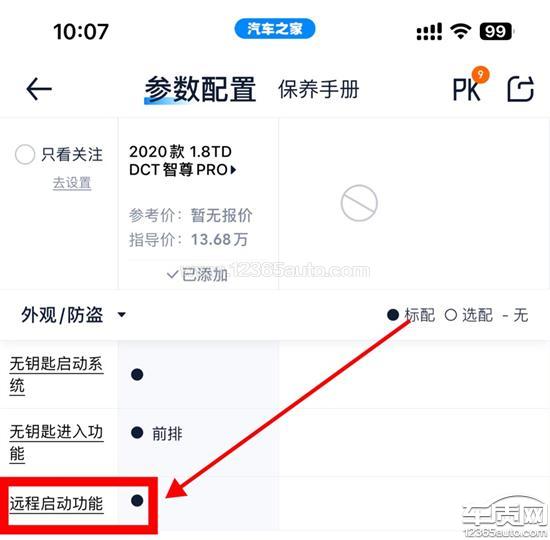Image resolution: width=550 pixels, height=540 pixels.
Task: Open the 2020款 1.8TD DCT 智尊PRO model selector
Action: click(x=183, y=161)
